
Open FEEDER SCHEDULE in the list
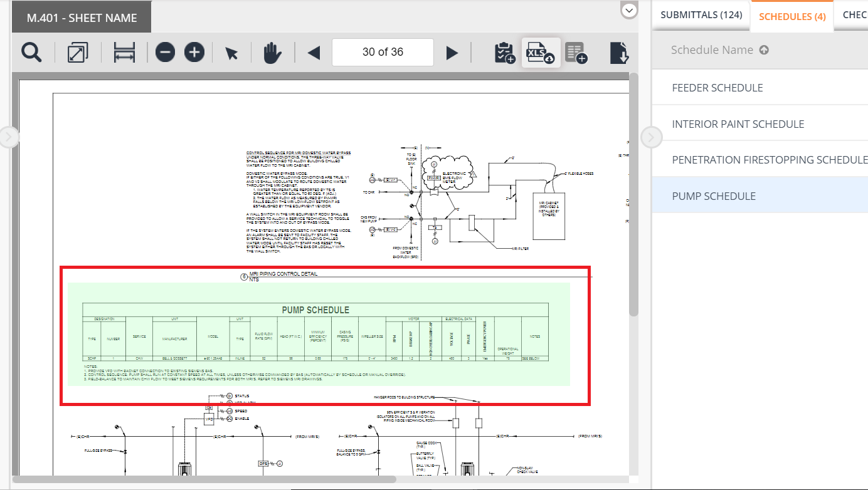(x=760, y=88)
